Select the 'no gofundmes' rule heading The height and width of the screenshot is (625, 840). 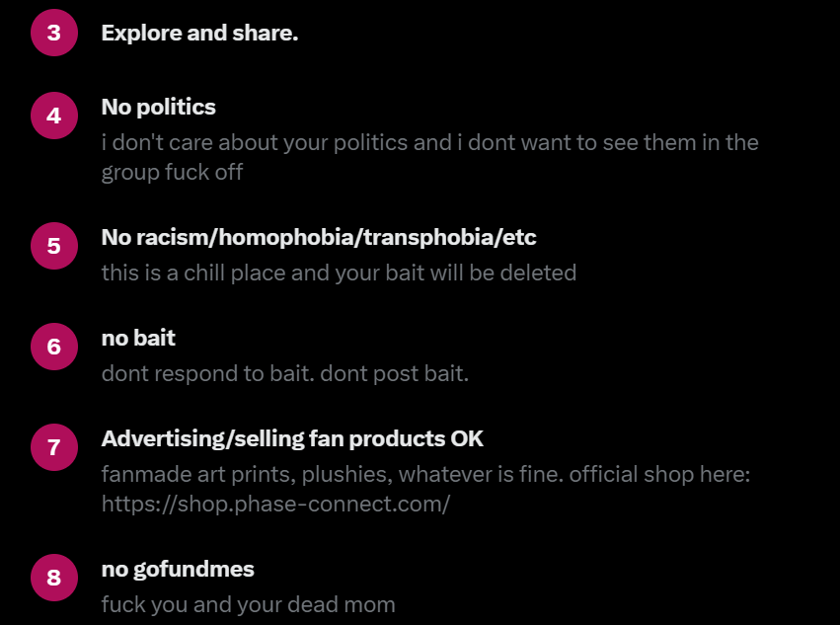tap(178, 570)
